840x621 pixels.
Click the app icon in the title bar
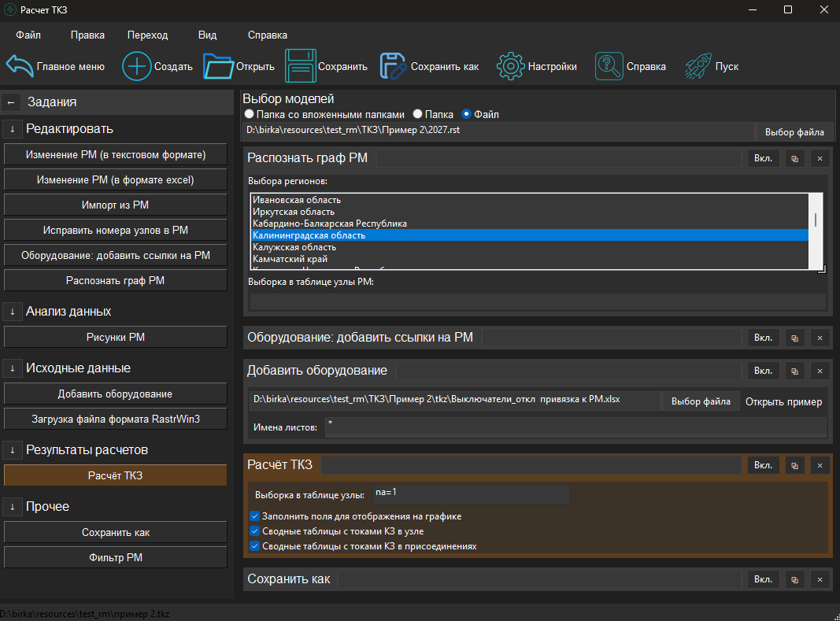pyautogui.click(x=9, y=9)
